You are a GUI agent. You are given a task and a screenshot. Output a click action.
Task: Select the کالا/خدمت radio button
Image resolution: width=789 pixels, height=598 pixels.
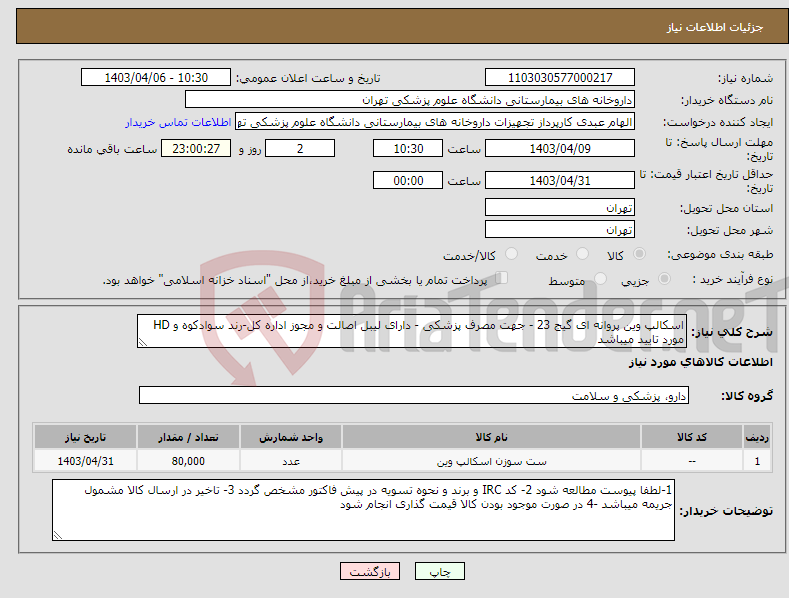click(x=511, y=254)
